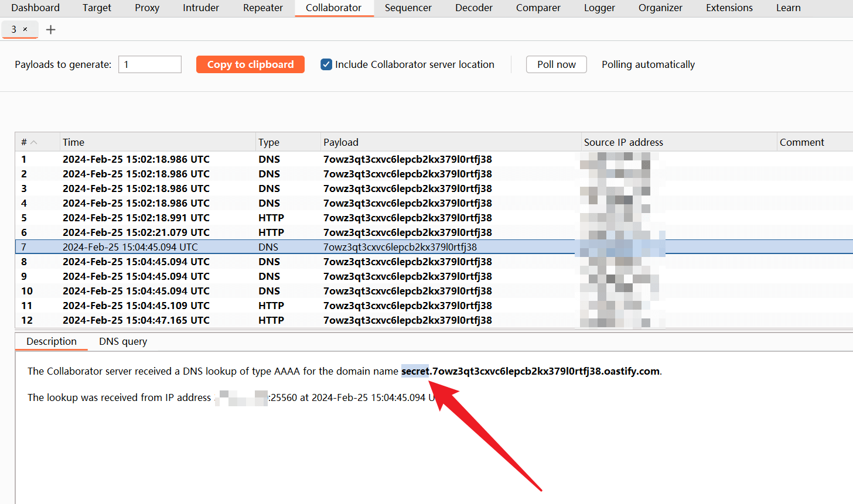Switch to the Extensions tab
The width and height of the screenshot is (853, 504).
pyautogui.click(x=729, y=8)
